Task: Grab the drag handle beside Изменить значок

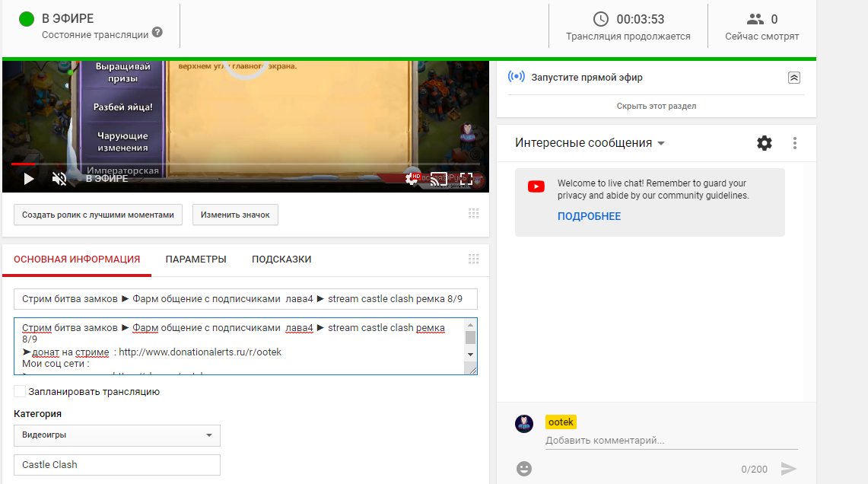Action: click(x=473, y=214)
